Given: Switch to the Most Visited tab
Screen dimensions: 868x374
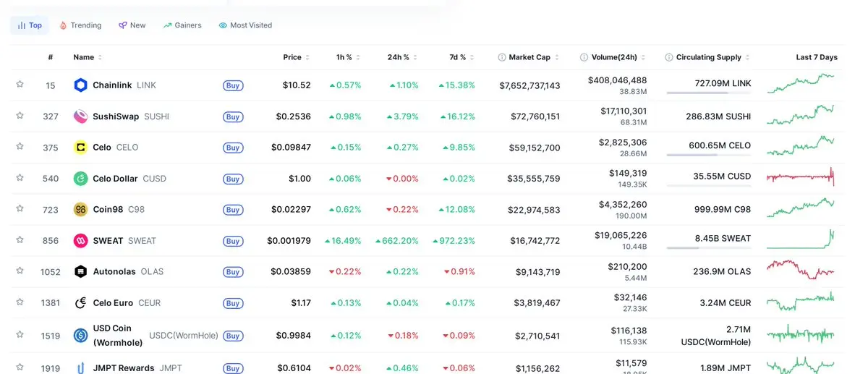Looking at the screenshot, I should click(245, 25).
